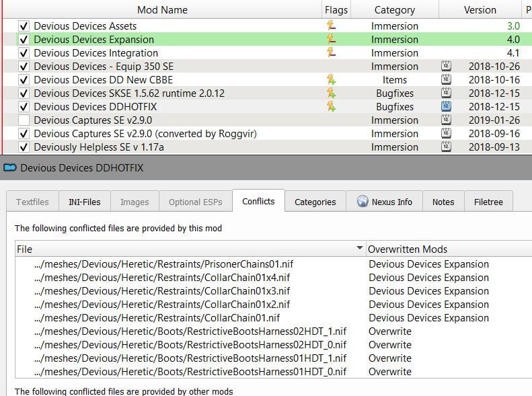Click the calendar icon next to 2018-09-16
Viewport: 532px width, 396px height.
pos(446,133)
